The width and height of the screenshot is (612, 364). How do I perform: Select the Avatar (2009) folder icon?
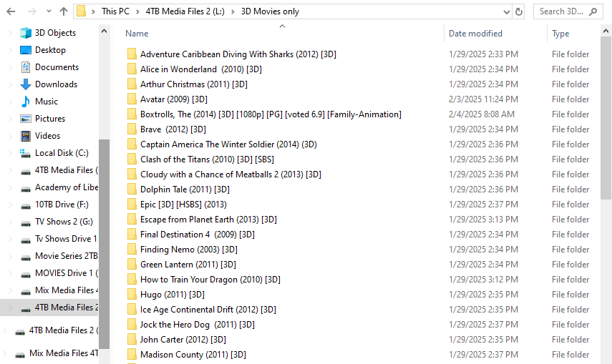[x=132, y=99]
